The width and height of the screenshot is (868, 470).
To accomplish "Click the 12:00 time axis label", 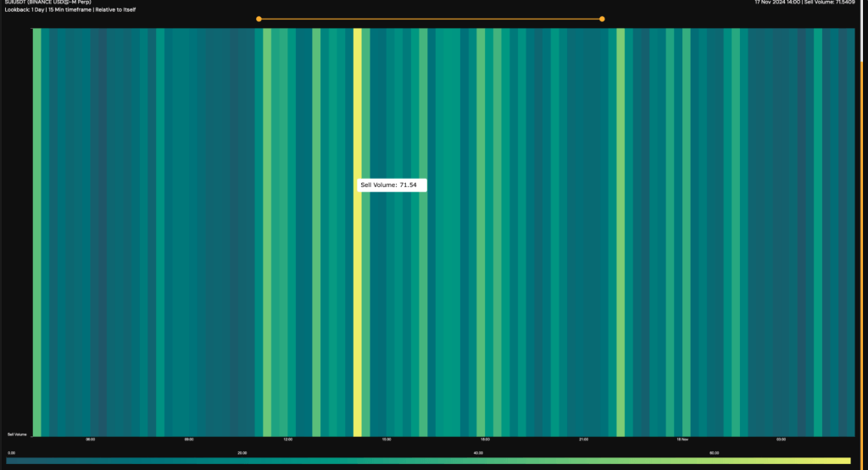I will point(288,440).
